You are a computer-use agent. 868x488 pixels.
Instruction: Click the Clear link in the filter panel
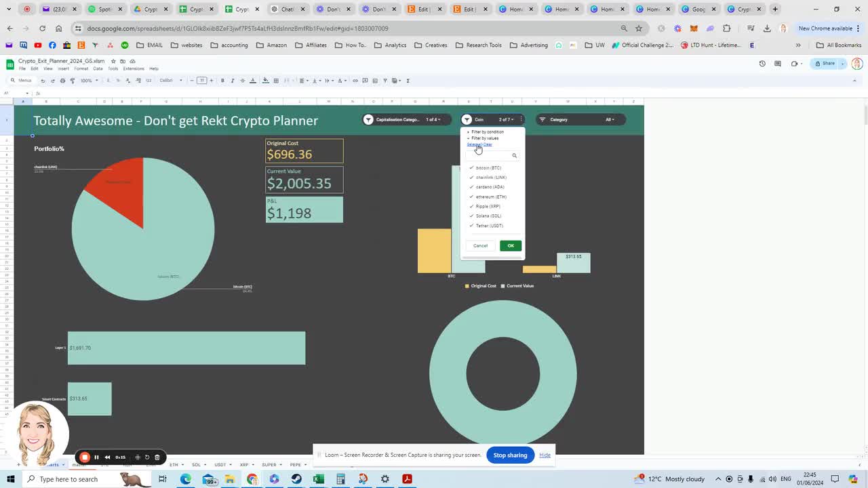[x=488, y=144]
